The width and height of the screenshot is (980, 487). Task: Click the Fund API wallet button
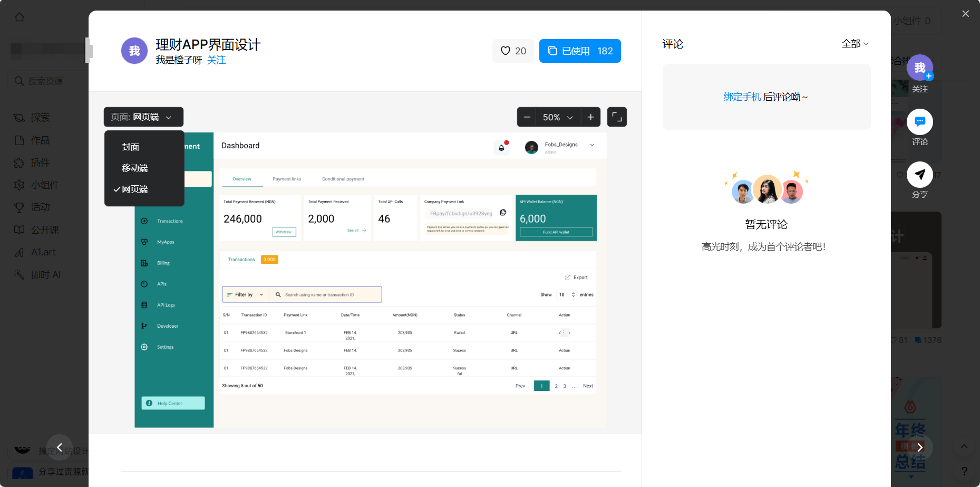coord(556,232)
